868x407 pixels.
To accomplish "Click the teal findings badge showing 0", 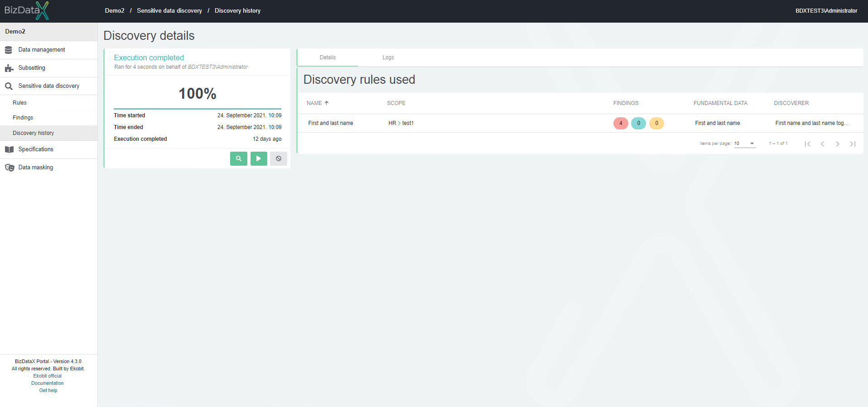I will (638, 123).
